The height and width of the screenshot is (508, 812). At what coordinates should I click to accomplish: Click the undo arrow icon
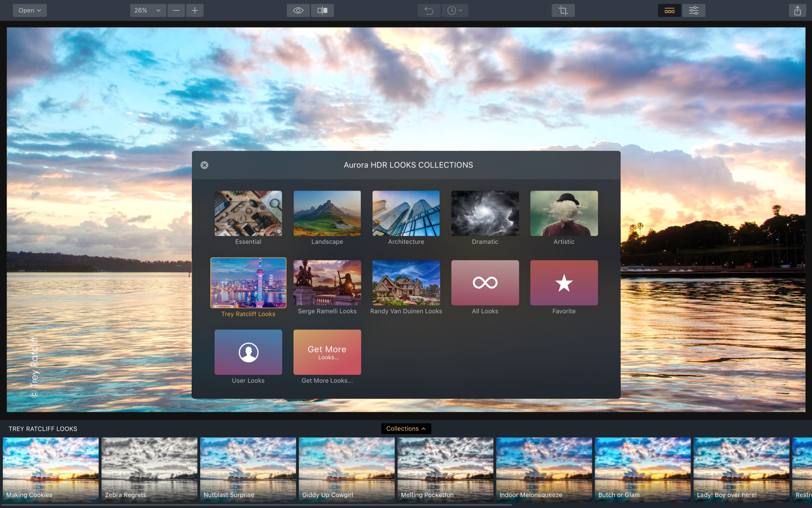(429, 11)
